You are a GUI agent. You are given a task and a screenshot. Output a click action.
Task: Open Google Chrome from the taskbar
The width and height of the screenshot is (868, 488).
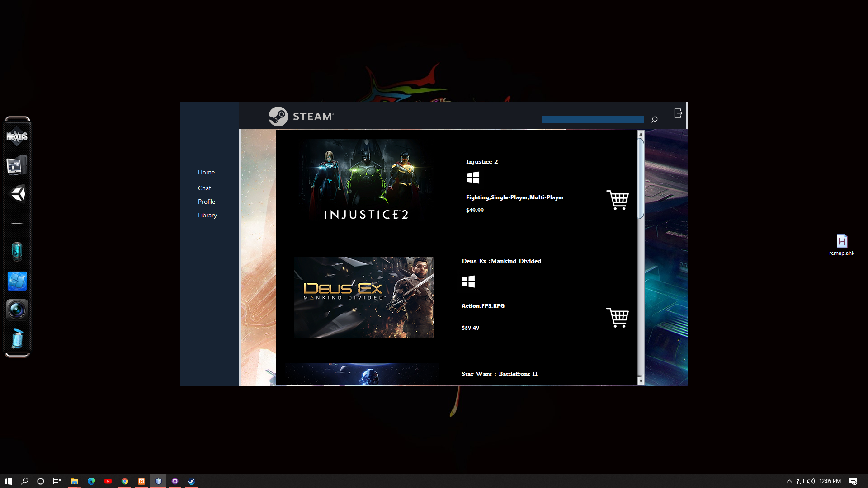(125, 481)
